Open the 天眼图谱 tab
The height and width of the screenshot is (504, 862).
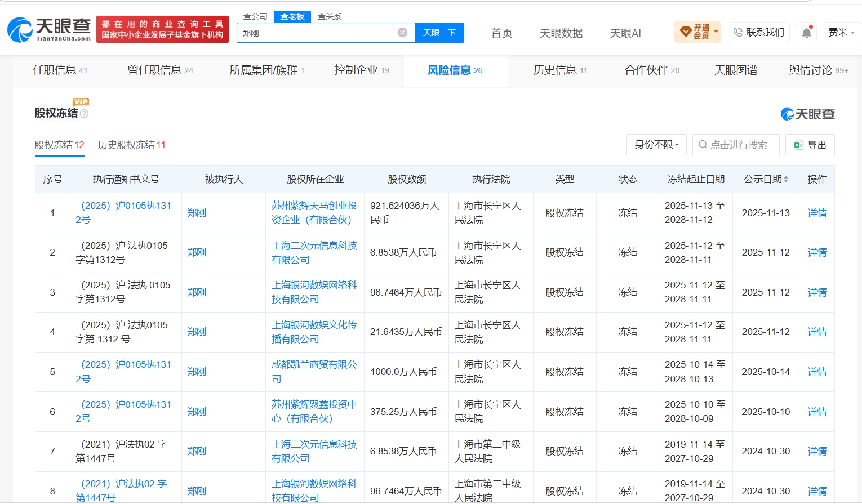736,70
